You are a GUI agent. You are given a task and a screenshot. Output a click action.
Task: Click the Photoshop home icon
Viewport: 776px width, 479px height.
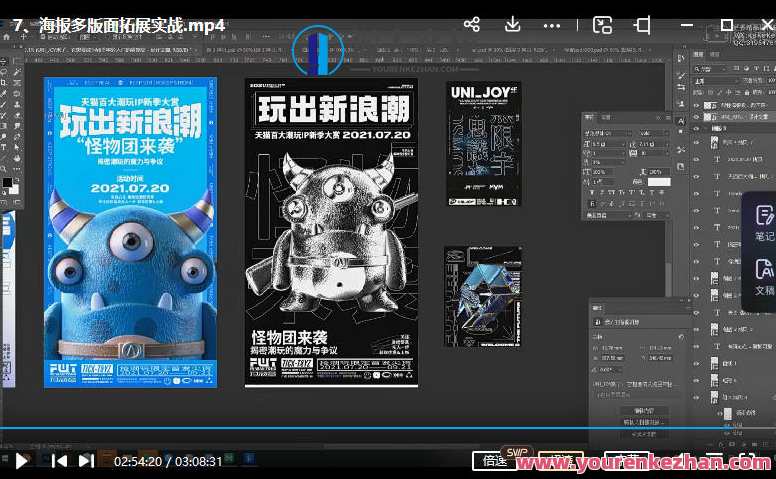click(x=6, y=37)
